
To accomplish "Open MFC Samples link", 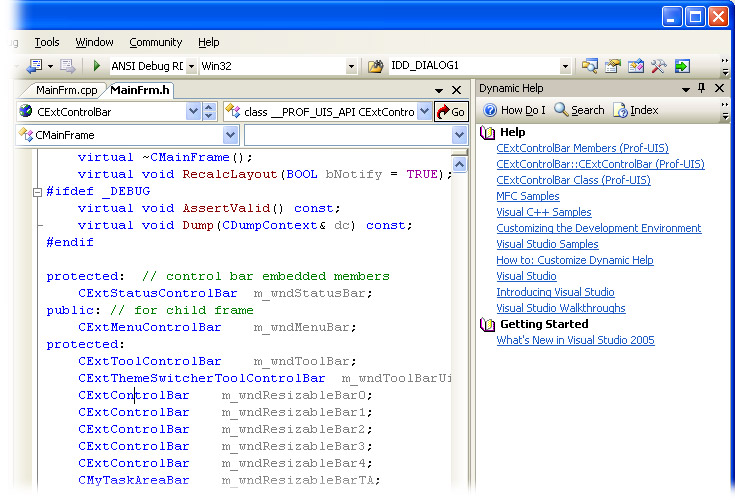I will [528, 196].
